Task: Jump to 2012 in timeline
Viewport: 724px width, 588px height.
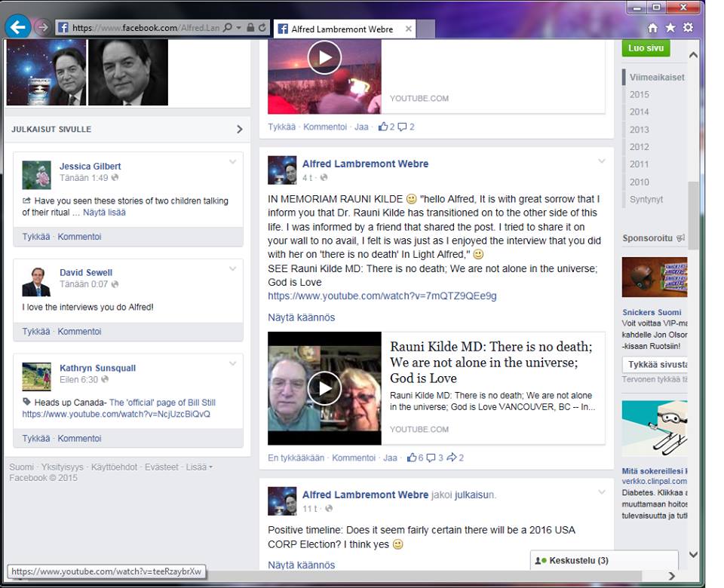Action: pyautogui.click(x=639, y=147)
